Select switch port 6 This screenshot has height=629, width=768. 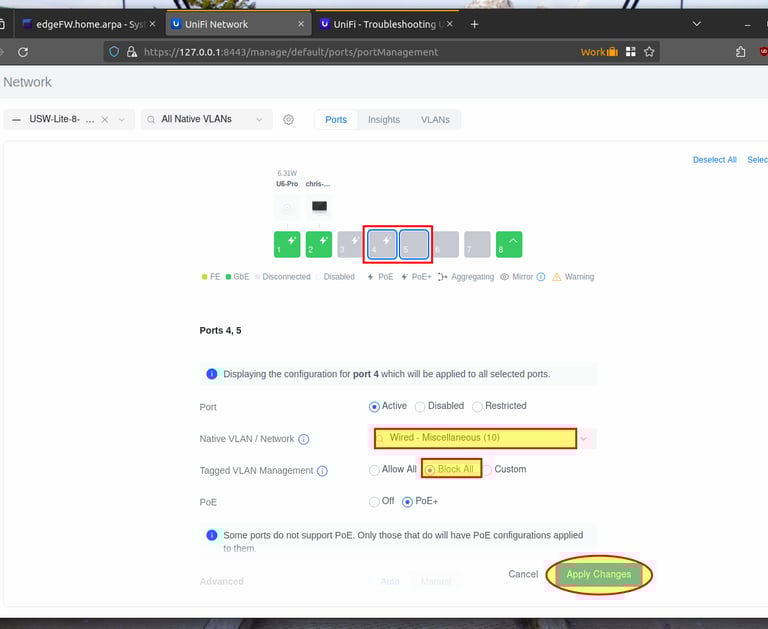coord(446,244)
